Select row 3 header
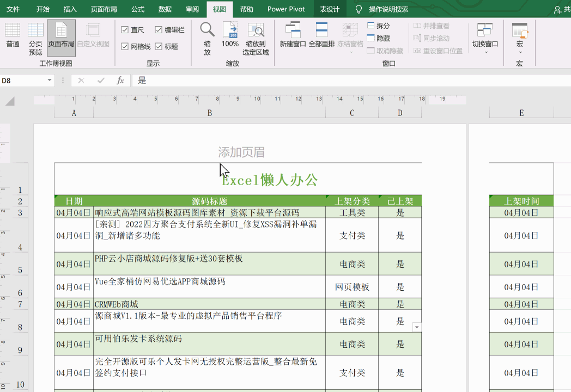The height and width of the screenshot is (392, 571). (20, 212)
